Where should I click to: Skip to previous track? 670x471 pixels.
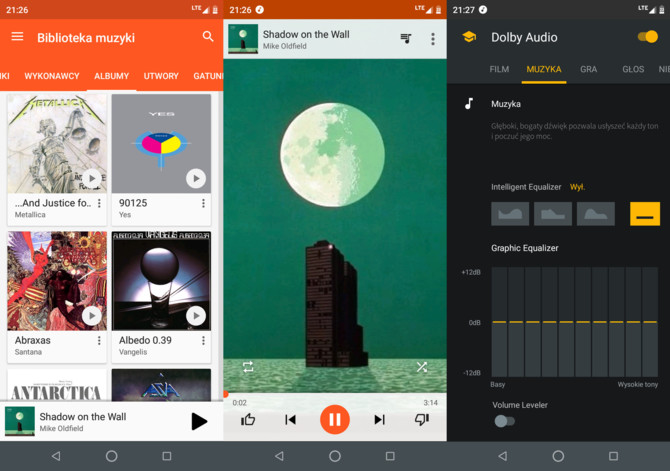click(x=291, y=420)
